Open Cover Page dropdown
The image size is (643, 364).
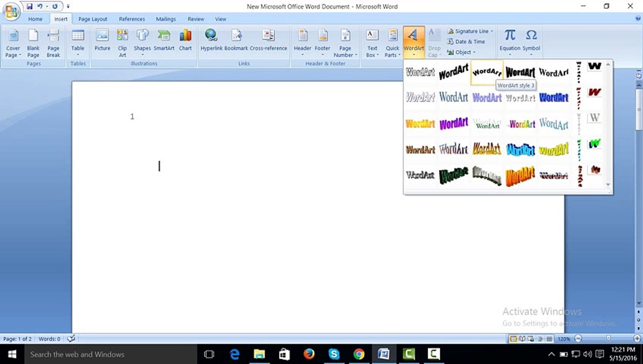coord(13,43)
